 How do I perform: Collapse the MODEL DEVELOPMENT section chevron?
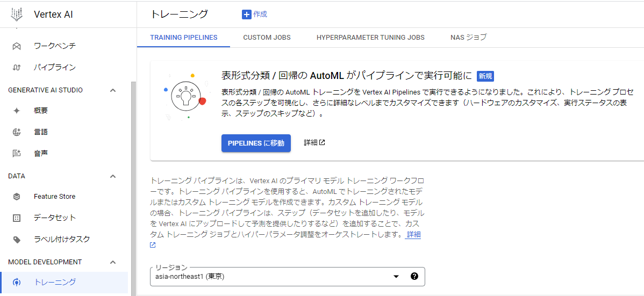[113, 262]
